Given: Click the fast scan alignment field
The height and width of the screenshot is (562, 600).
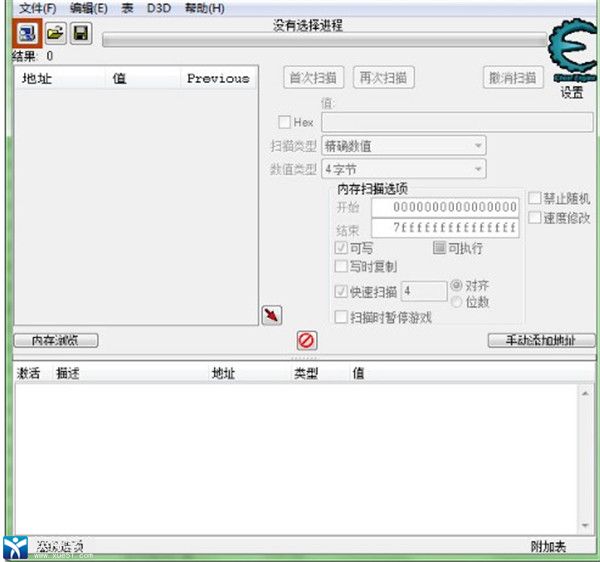Looking at the screenshot, I should pyautogui.click(x=424, y=292).
